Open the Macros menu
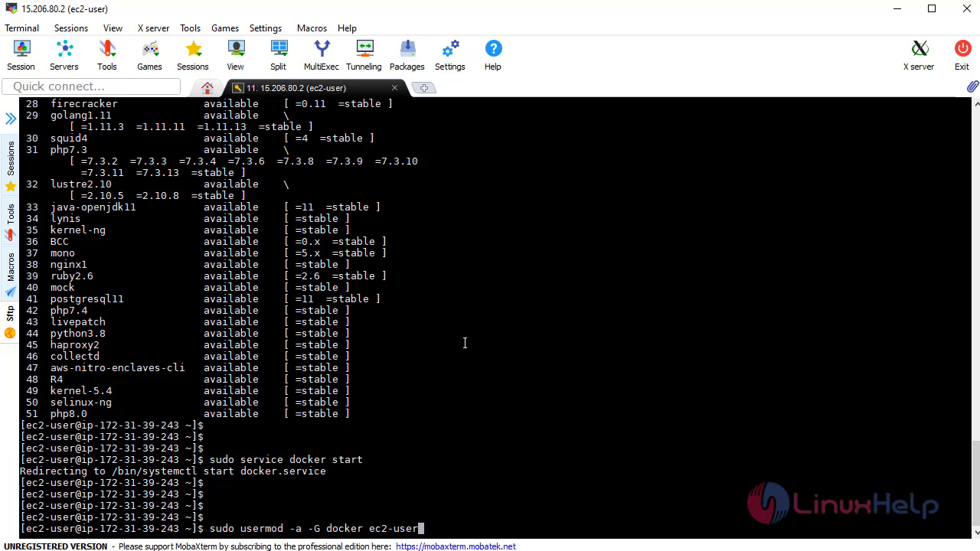Viewport: 980px width, 551px height. [312, 28]
